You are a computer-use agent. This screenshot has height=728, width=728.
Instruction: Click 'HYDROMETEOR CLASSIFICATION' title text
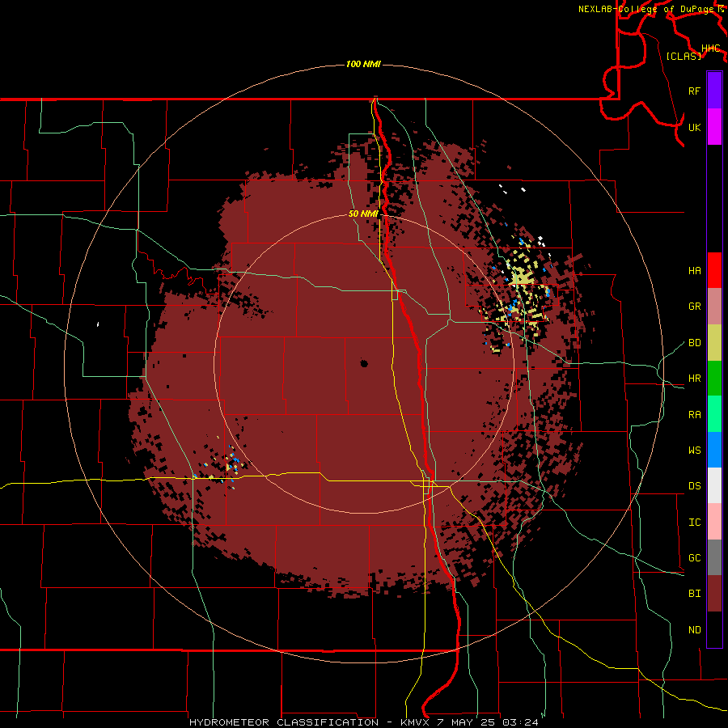click(x=284, y=722)
